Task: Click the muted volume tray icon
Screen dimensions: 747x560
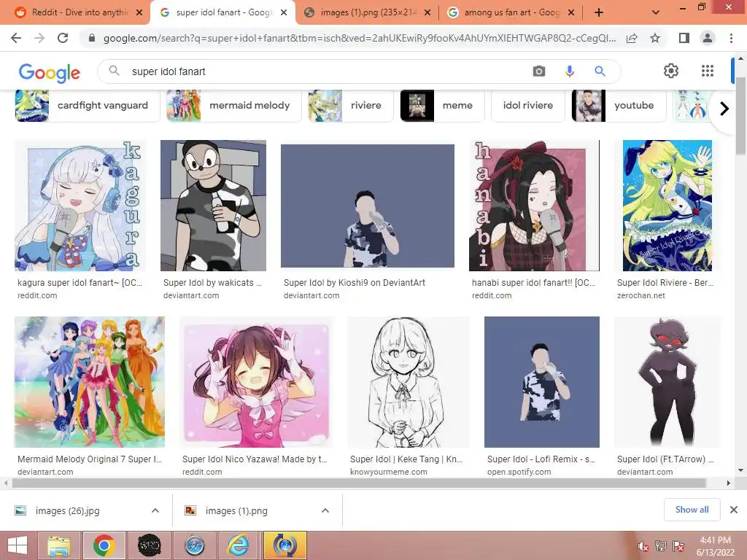Action: [643, 547]
